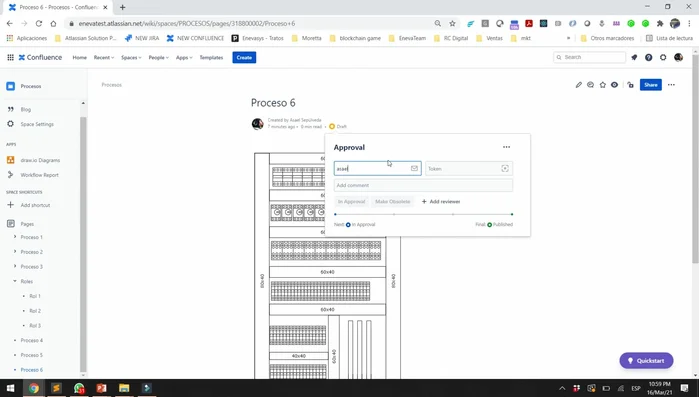Open Confluence settings gear icon
699x397 pixels.
coord(663,57)
